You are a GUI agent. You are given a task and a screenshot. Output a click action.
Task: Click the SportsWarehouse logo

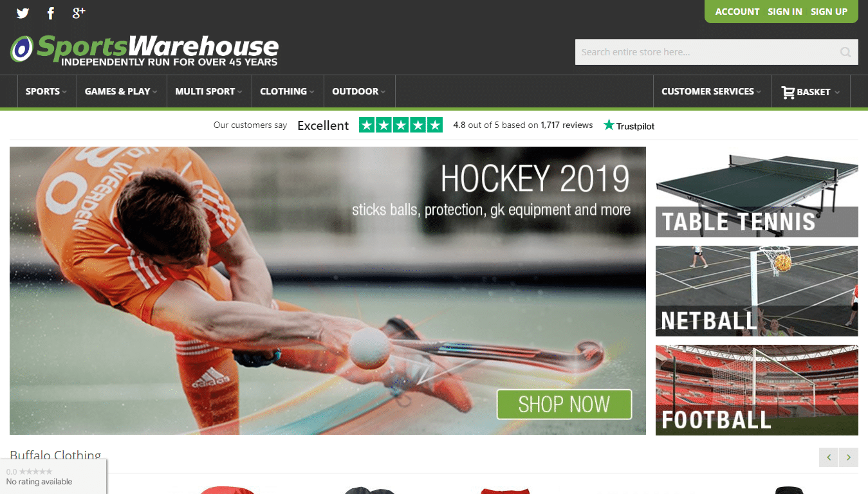pyautogui.click(x=144, y=50)
